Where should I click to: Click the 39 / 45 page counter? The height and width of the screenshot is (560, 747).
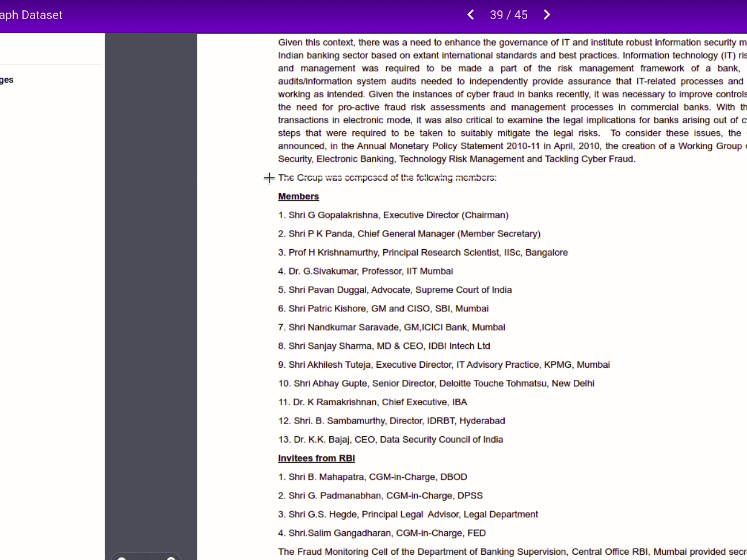pyautogui.click(x=509, y=15)
